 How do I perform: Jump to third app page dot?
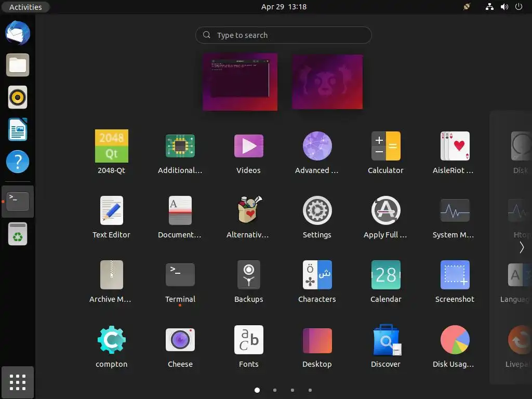pos(292,390)
